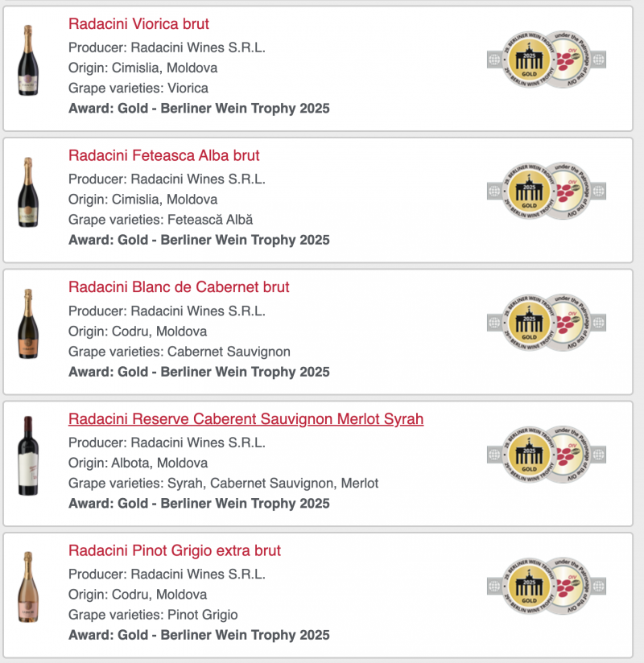The width and height of the screenshot is (644, 663).
Task: Click the Pinot Grigio extra brut bottle thumbnail
Action: point(28,588)
